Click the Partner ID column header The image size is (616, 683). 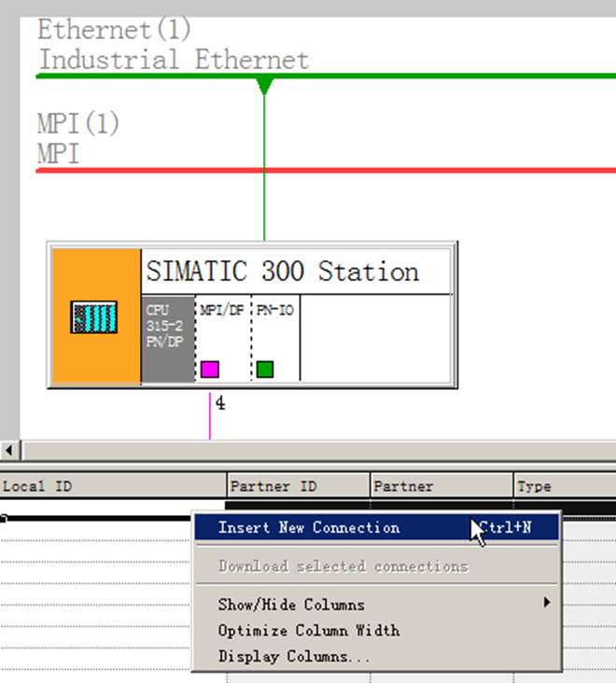click(x=299, y=486)
